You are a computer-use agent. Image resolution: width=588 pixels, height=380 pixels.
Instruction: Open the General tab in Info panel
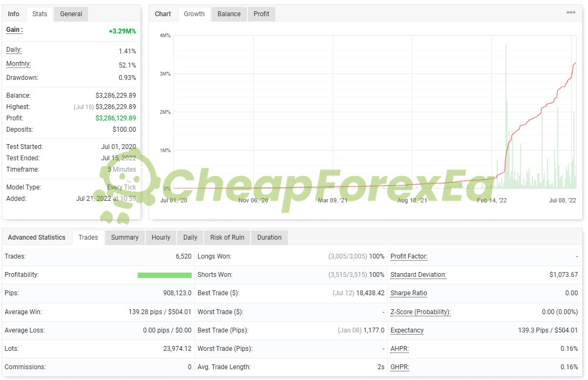coord(71,14)
